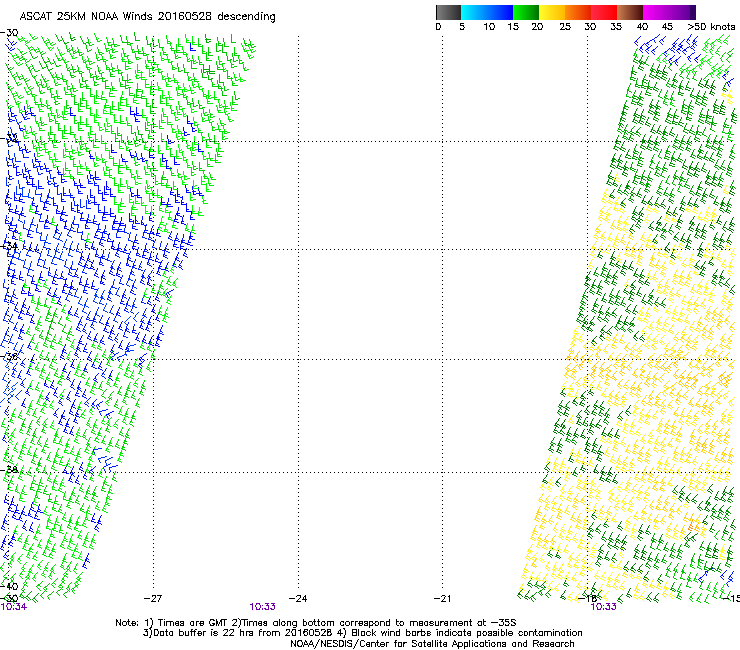Click the 10:33 time label below -18
The height and width of the screenshot is (650, 740).
pyautogui.click(x=604, y=607)
